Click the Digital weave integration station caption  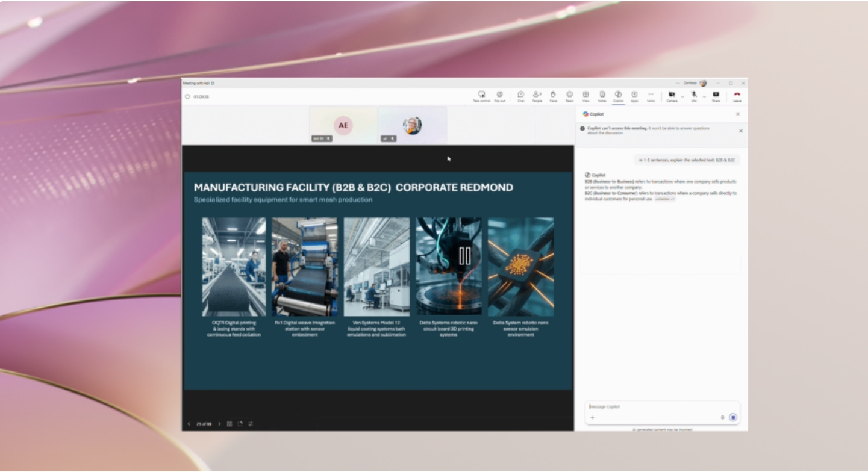(x=305, y=329)
